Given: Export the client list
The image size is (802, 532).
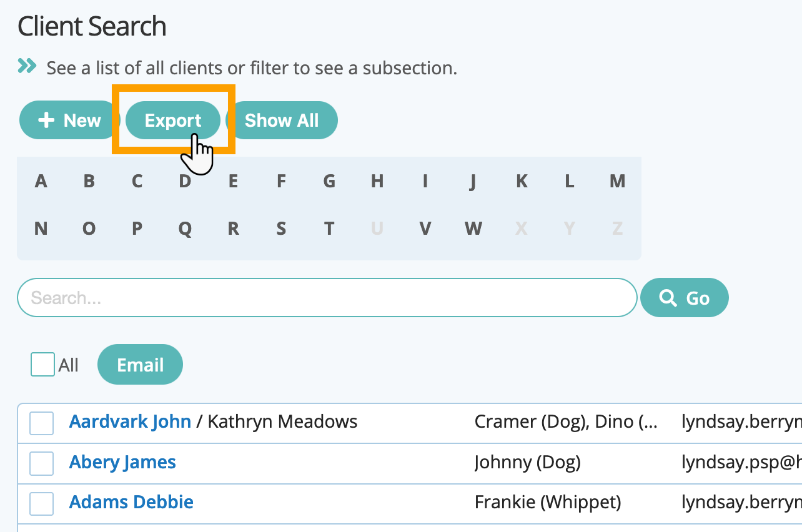Looking at the screenshot, I should pos(173,121).
